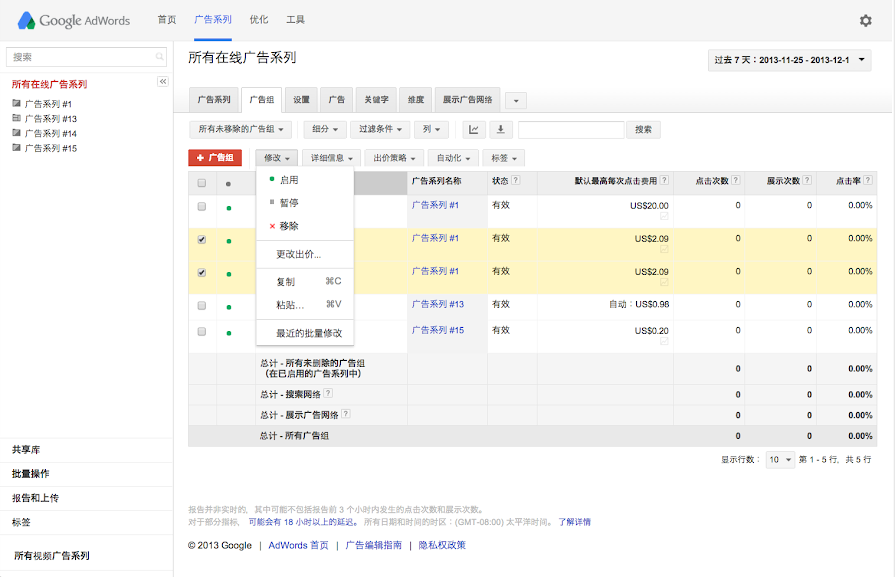The image size is (895, 577).
Task: Select 暂停 from the edit menu
Action: point(288,203)
